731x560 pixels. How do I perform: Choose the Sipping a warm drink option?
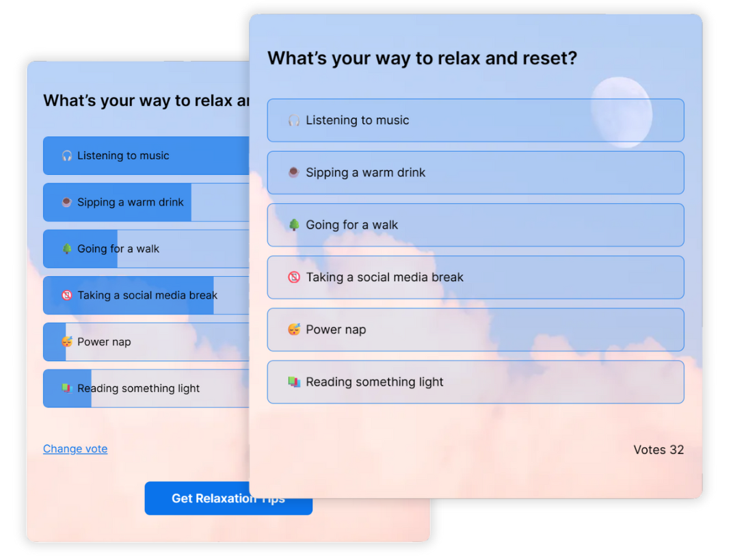coord(475,173)
